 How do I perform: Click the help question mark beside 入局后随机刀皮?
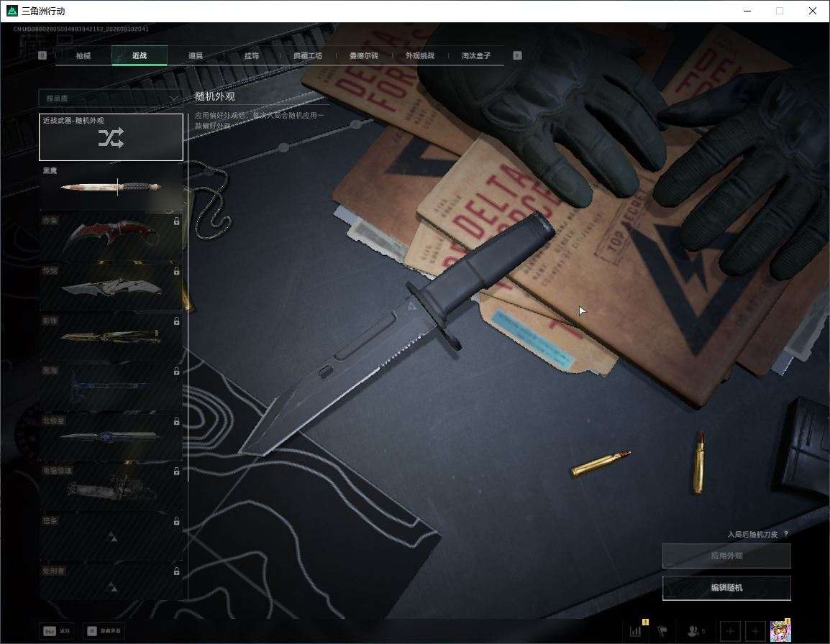point(786,534)
